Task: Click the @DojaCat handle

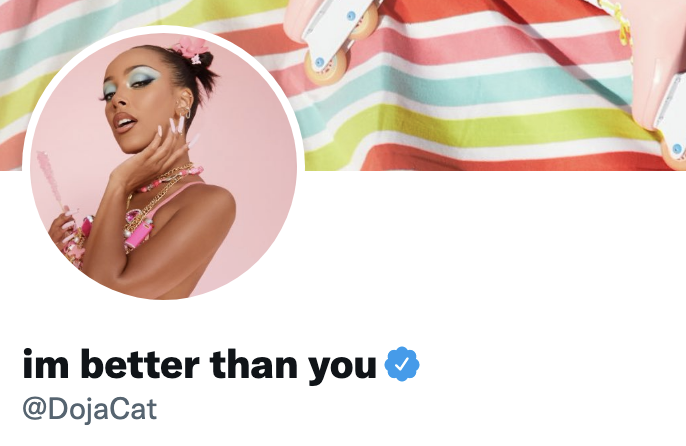Action: 90,409
